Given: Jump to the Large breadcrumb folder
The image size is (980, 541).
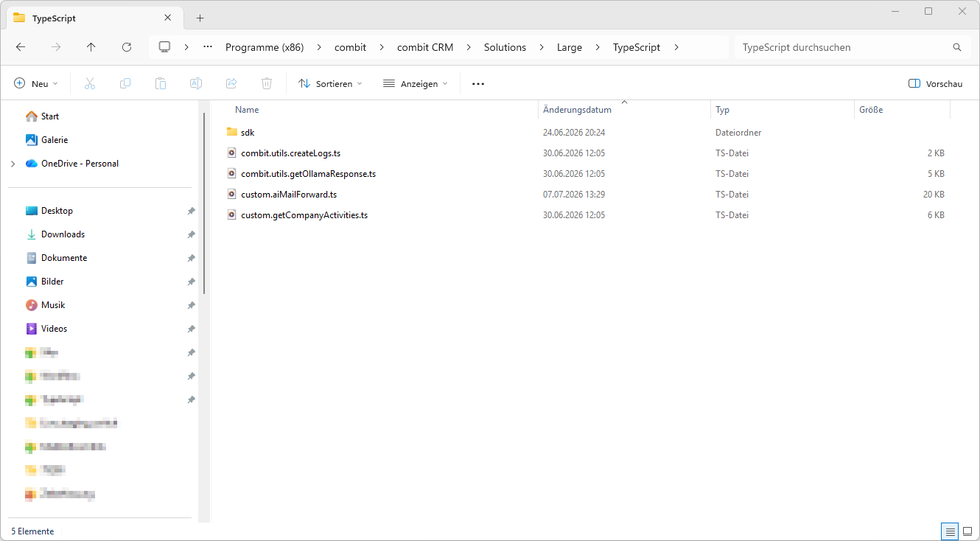Looking at the screenshot, I should [570, 47].
